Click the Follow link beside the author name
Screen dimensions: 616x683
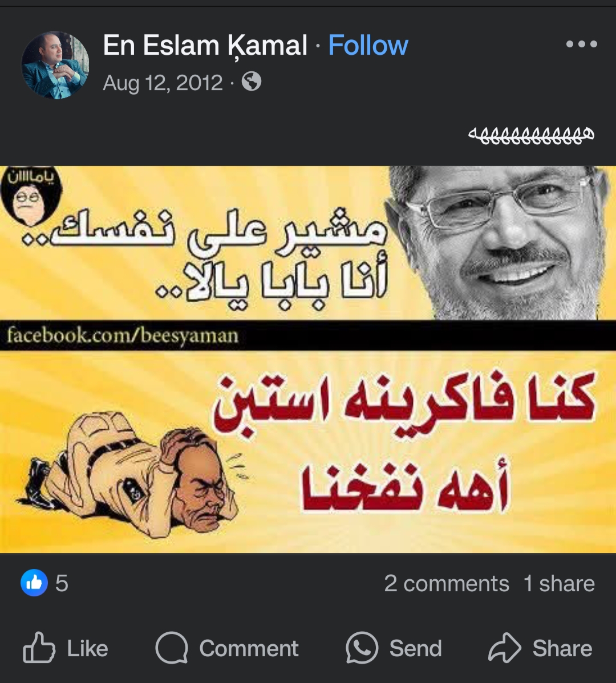(368, 45)
